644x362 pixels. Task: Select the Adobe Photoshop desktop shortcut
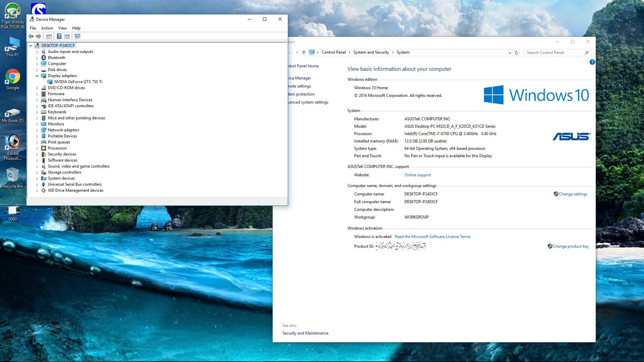(13, 147)
